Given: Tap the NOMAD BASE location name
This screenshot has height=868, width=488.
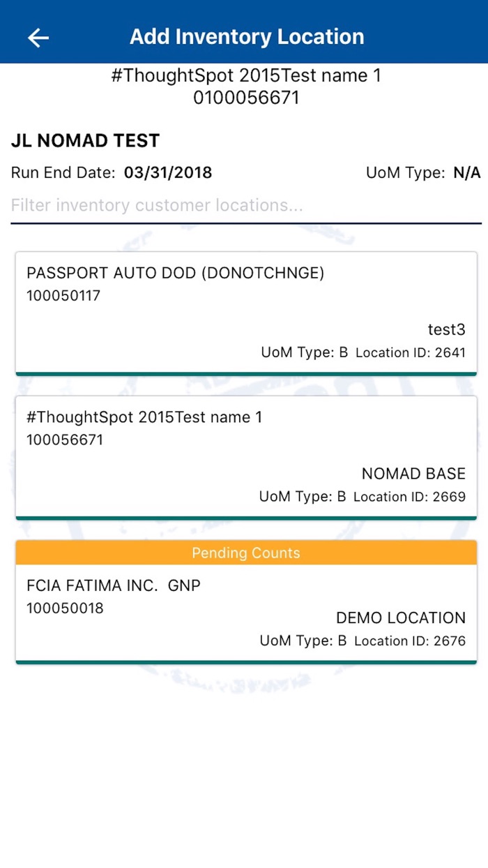Looking at the screenshot, I should 413,473.
